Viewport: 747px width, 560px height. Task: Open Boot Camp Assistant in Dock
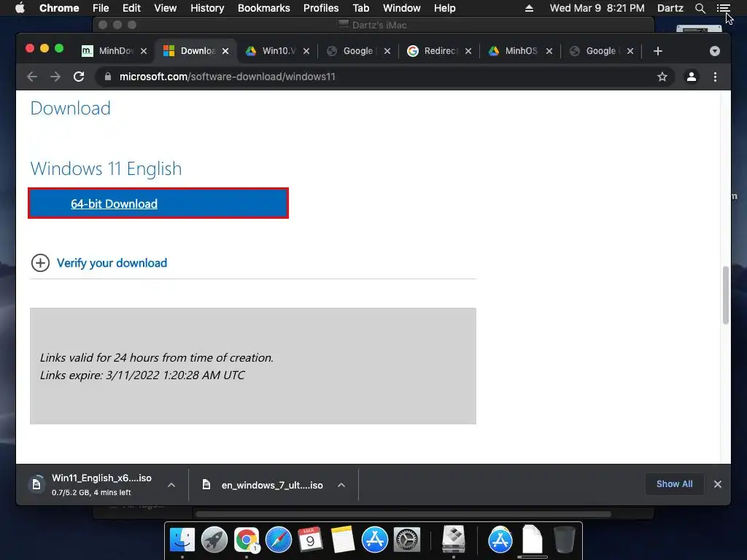454,539
